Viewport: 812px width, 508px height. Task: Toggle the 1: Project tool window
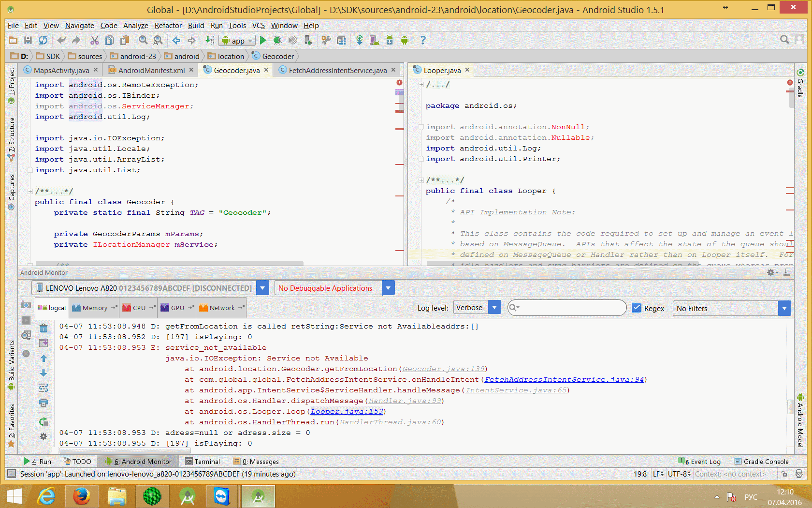(12, 86)
